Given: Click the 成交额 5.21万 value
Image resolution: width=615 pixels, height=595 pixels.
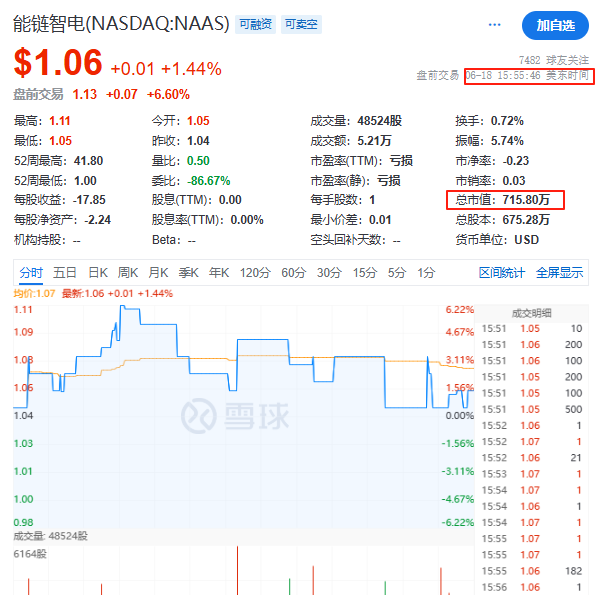Looking at the screenshot, I should pos(375,140).
